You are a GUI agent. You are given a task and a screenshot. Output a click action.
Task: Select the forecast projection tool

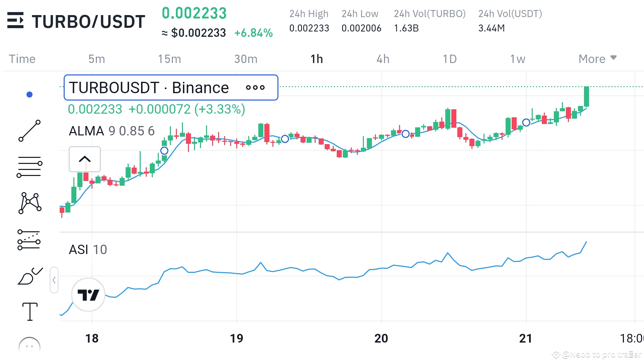[29, 240]
